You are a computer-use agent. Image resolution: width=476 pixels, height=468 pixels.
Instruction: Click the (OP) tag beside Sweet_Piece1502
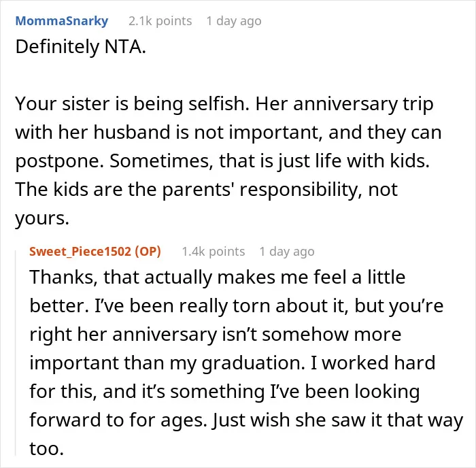[148, 252]
